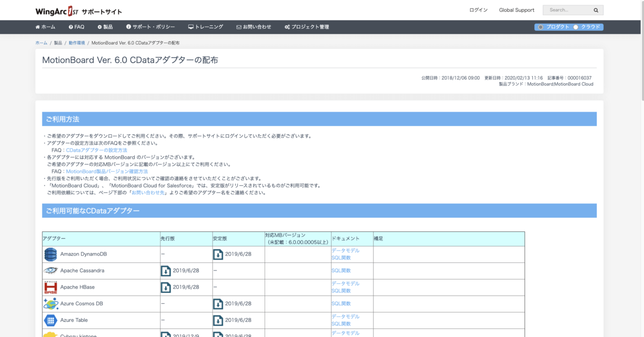Open the お問い合わせ menu item

click(x=254, y=27)
